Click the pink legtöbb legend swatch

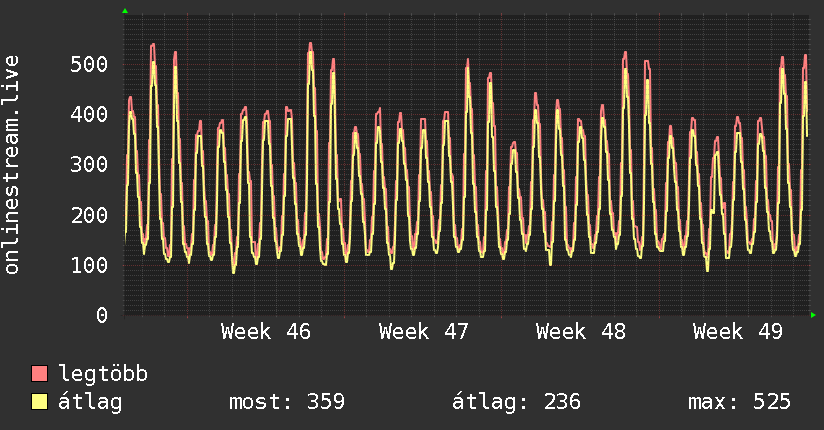tap(39, 373)
